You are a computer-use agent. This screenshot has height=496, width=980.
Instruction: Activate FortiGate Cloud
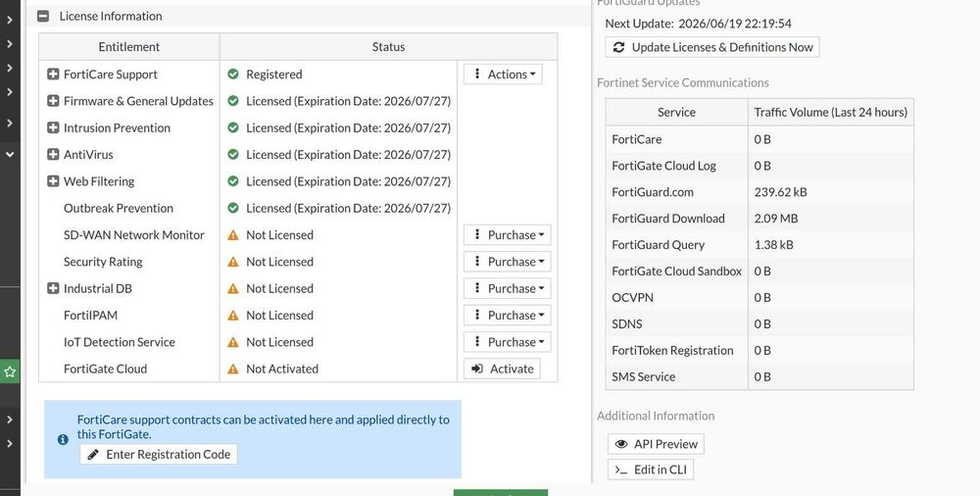tap(502, 369)
